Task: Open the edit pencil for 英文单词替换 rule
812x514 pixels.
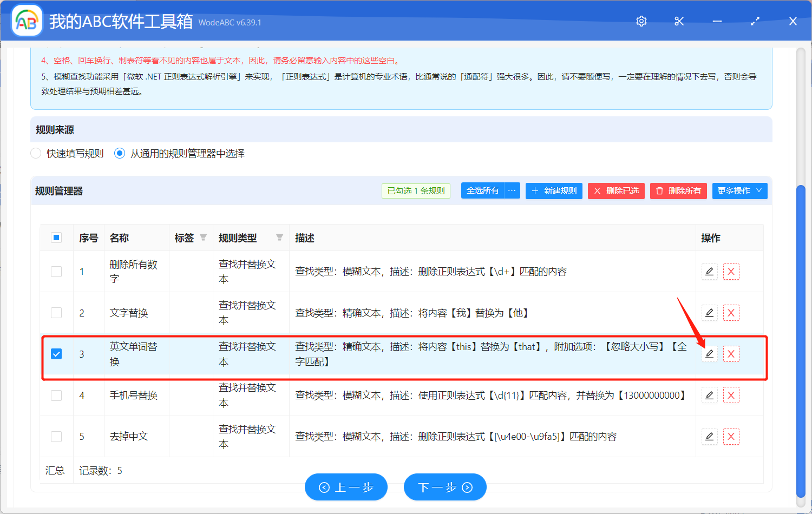Action: [x=709, y=354]
